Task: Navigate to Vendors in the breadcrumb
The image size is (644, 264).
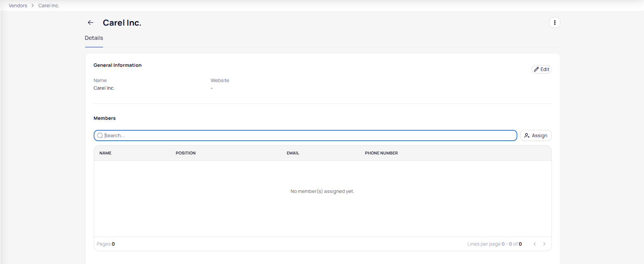Action: (18, 6)
